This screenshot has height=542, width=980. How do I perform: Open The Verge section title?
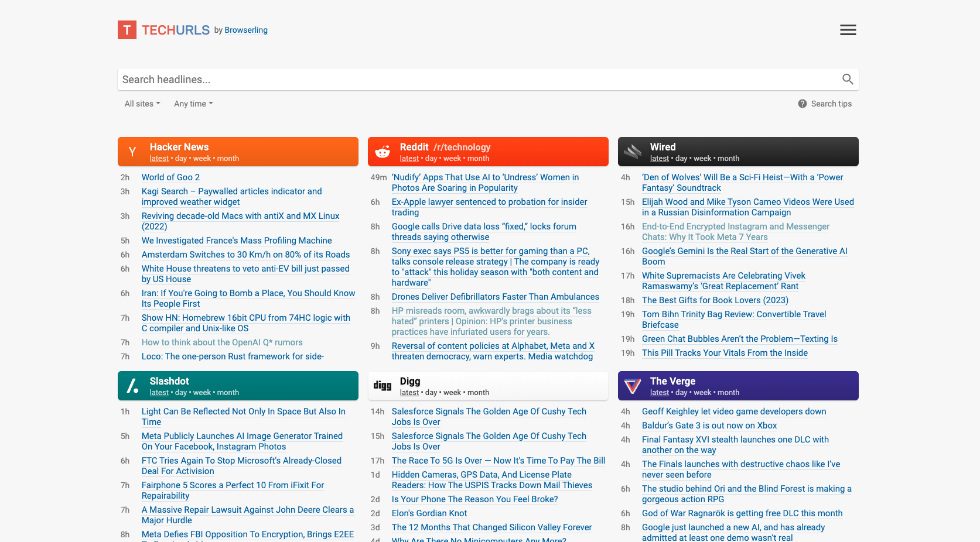[673, 381]
